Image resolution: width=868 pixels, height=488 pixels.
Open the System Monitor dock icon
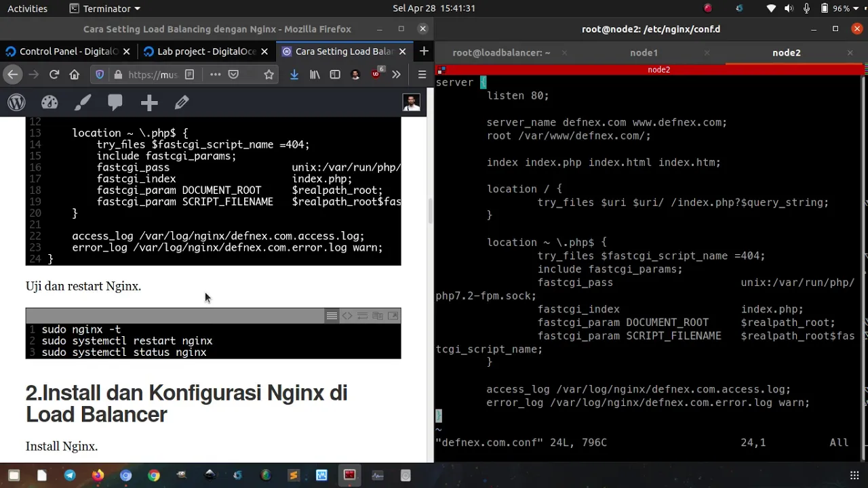378,475
